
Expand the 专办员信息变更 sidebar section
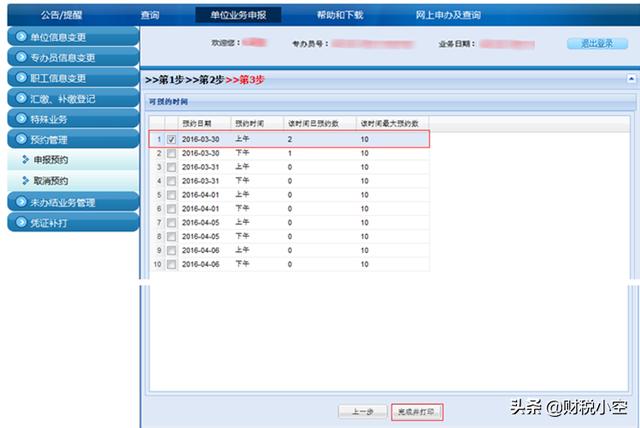[x=73, y=57]
